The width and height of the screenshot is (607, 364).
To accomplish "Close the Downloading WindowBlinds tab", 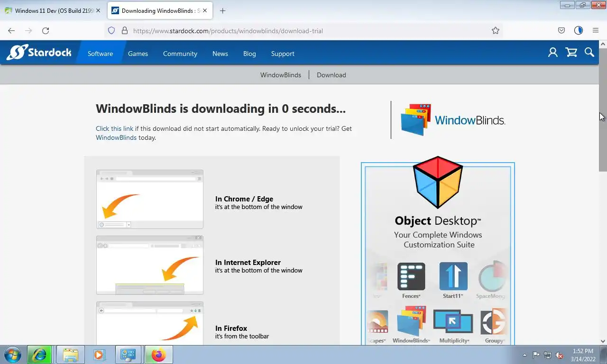I will (205, 10).
